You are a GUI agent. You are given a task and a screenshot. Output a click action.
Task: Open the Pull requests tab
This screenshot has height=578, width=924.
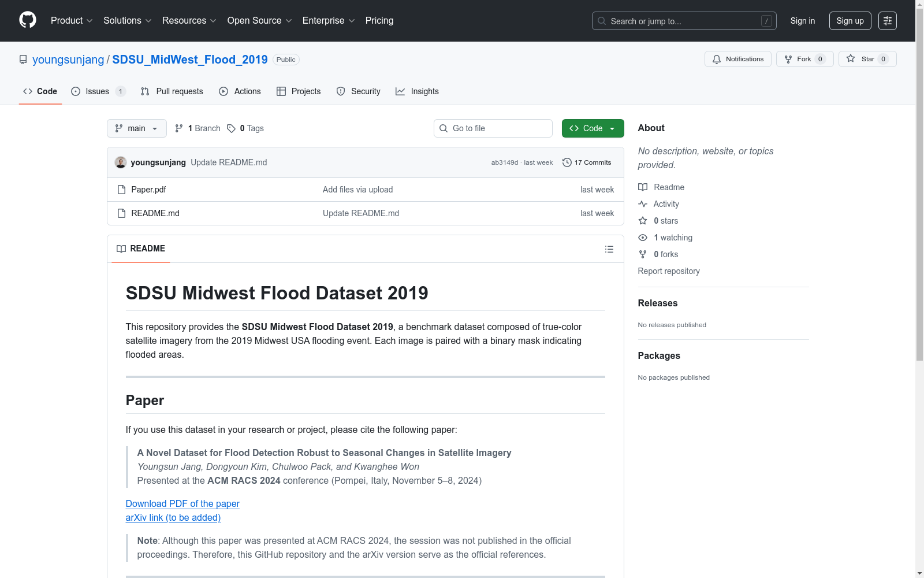coord(172,91)
